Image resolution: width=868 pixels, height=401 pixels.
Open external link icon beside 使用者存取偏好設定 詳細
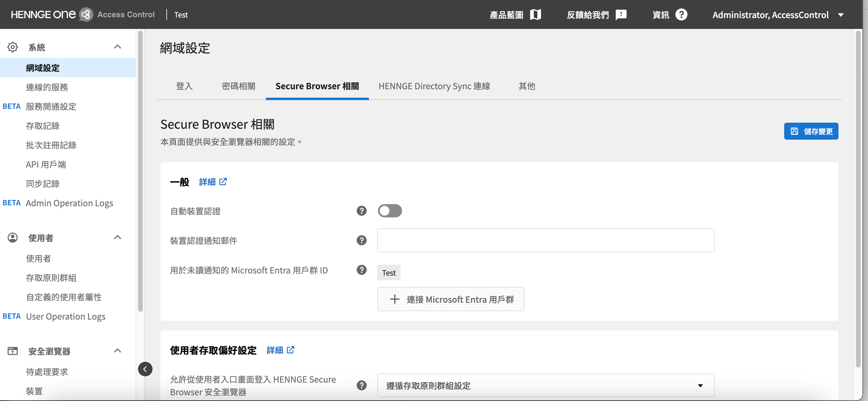290,350
